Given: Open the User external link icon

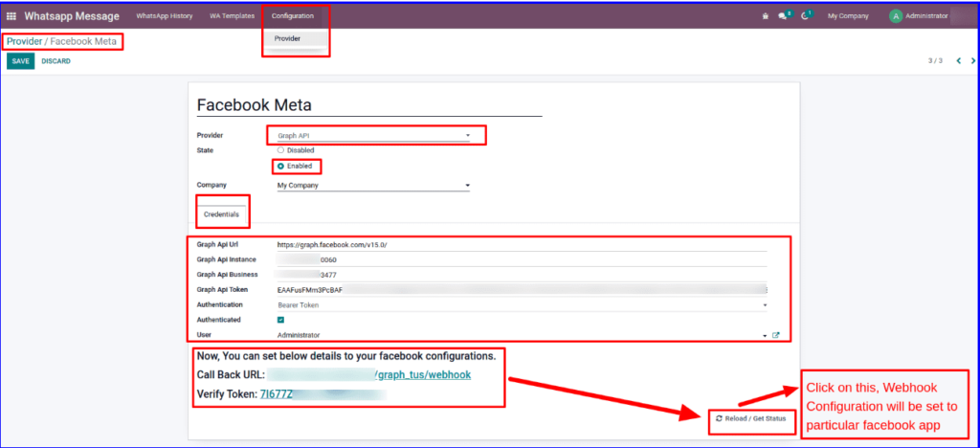Looking at the screenshot, I should click(775, 336).
